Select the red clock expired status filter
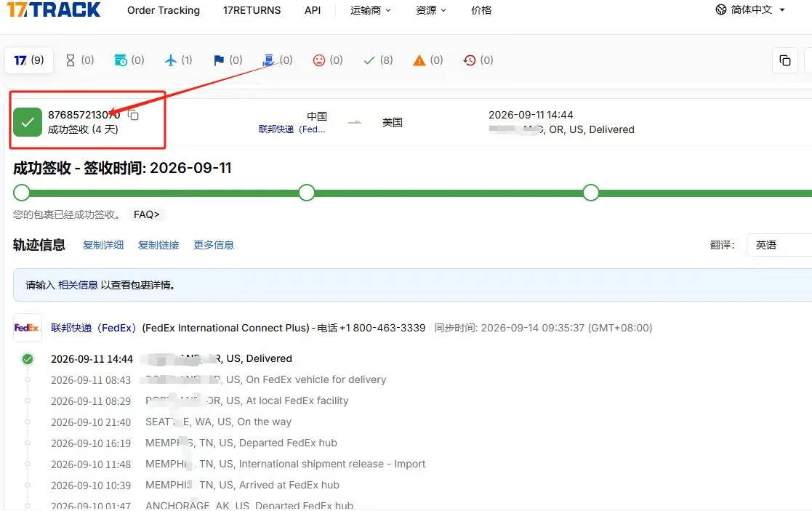Image resolution: width=812 pixels, height=511 pixels. [x=478, y=60]
